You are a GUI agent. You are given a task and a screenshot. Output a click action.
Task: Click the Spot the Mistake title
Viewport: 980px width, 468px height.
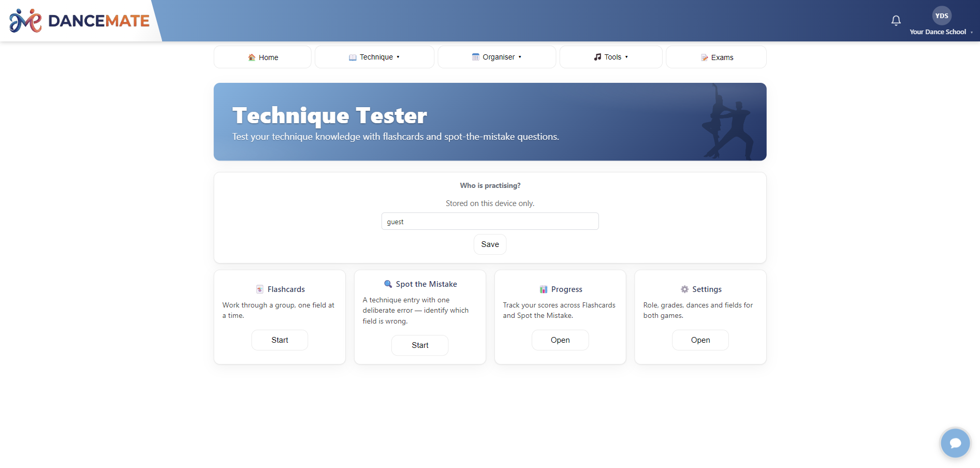tap(427, 284)
